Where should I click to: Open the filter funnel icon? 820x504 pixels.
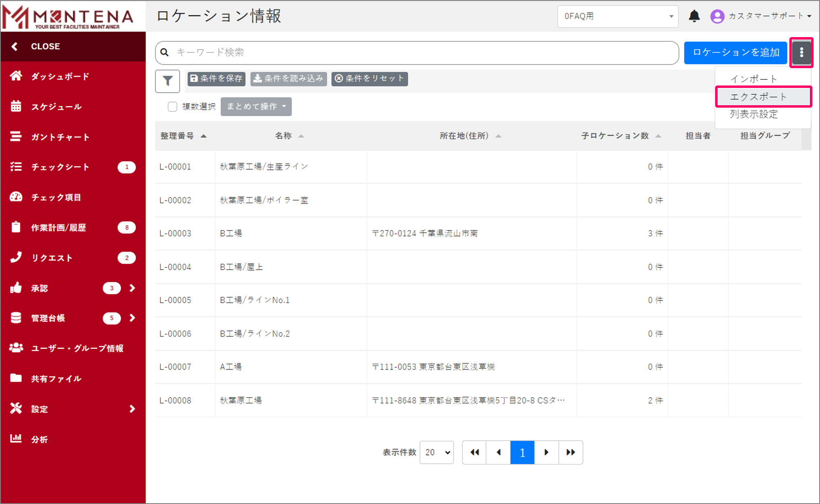tap(167, 81)
